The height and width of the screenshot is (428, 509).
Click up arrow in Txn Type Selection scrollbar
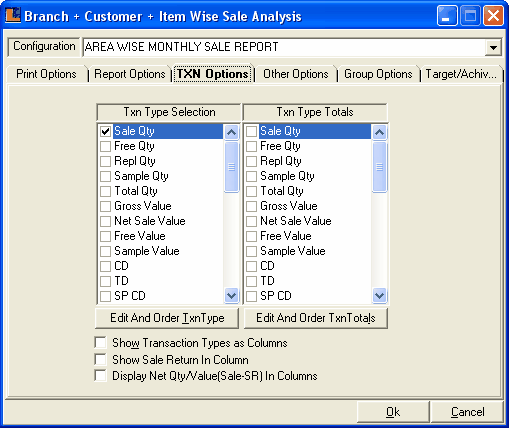(232, 132)
